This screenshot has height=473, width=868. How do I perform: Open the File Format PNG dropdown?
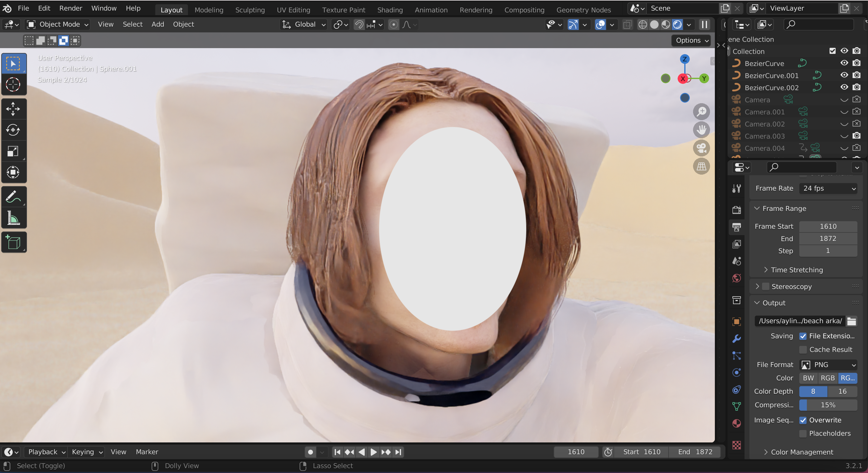828,365
